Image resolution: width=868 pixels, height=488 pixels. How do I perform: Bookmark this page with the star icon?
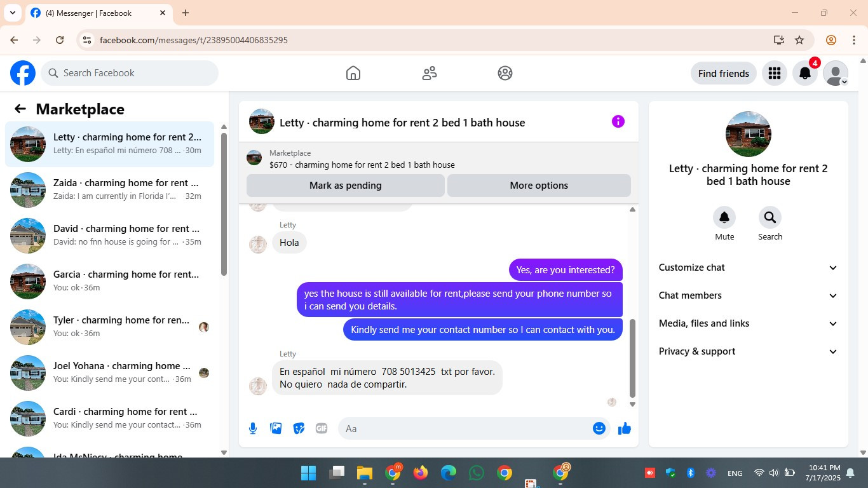799,40
